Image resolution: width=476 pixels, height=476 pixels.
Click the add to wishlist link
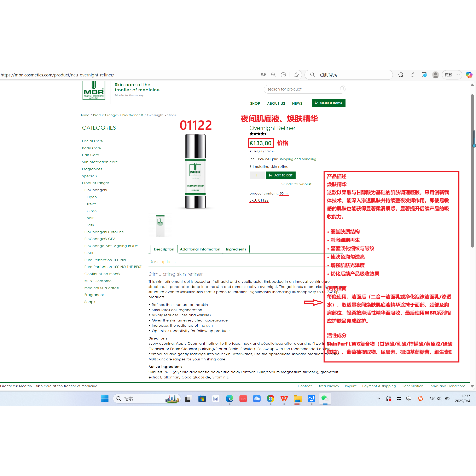[x=296, y=184]
